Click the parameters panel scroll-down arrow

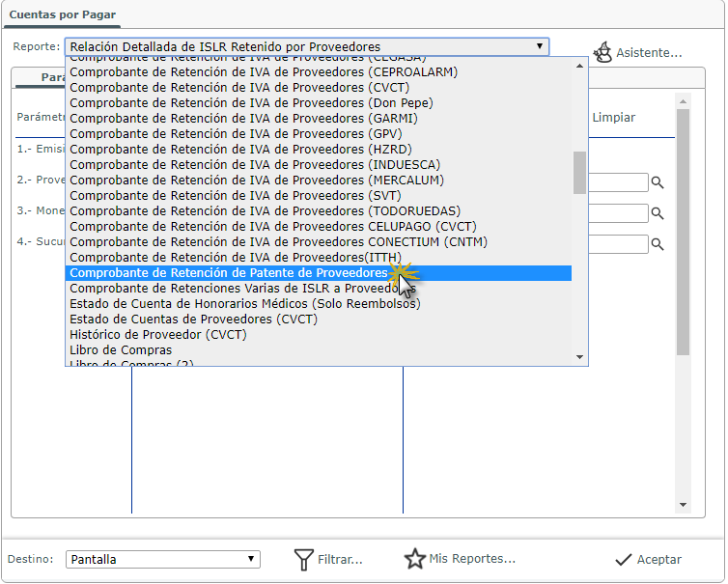pos(683,505)
